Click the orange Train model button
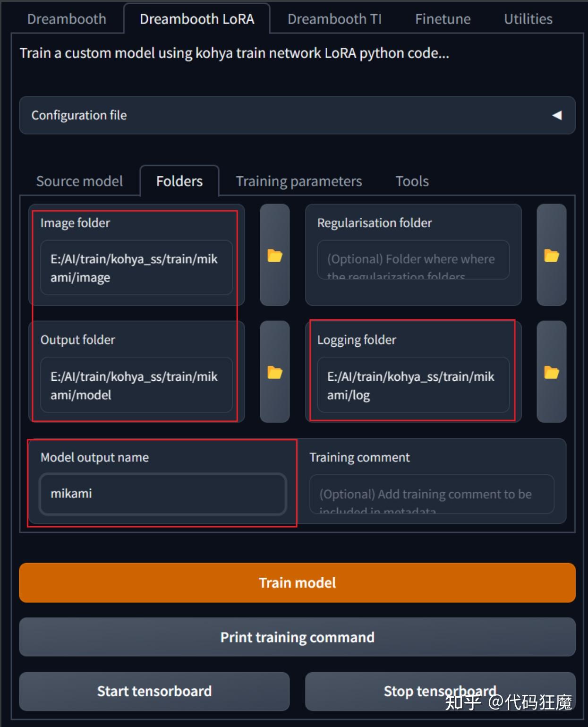This screenshot has width=588, height=727. pos(297,582)
